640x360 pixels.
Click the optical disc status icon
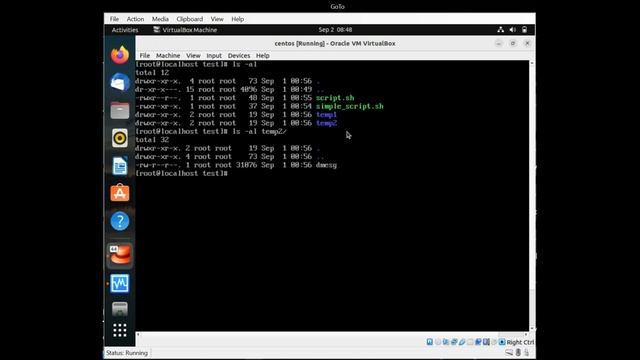tap(438, 342)
